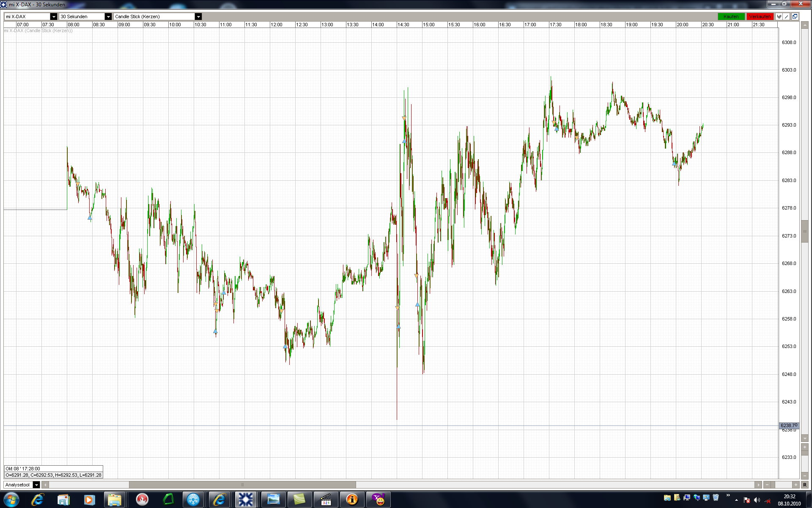The height and width of the screenshot is (508, 812).
Task: Click the green Kaufen buy button
Action: click(x=731, y=17)
